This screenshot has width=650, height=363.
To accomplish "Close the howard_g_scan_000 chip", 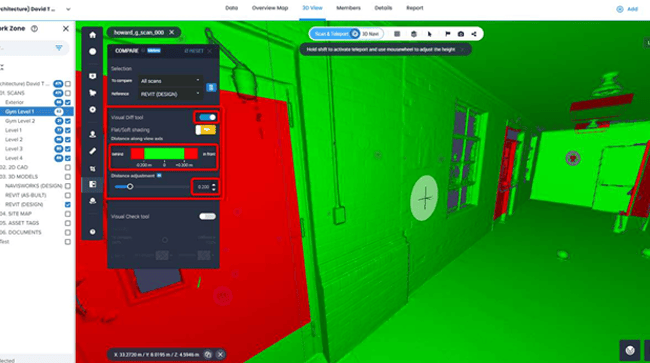I will pos(172,32).
